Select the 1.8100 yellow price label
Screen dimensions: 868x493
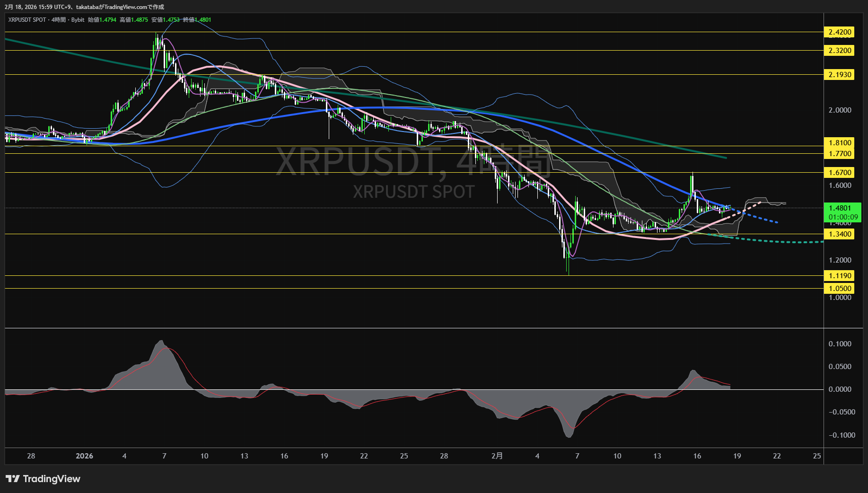point(839,142)
